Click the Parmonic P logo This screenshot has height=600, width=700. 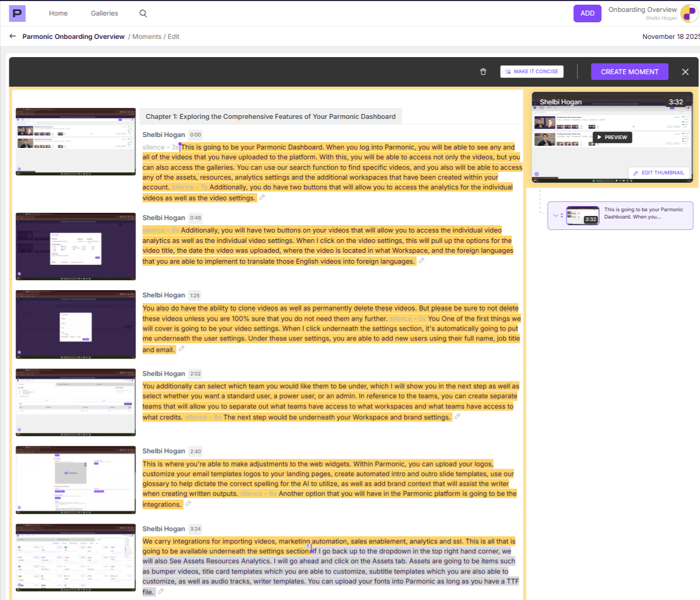click(x=17, y=13)
